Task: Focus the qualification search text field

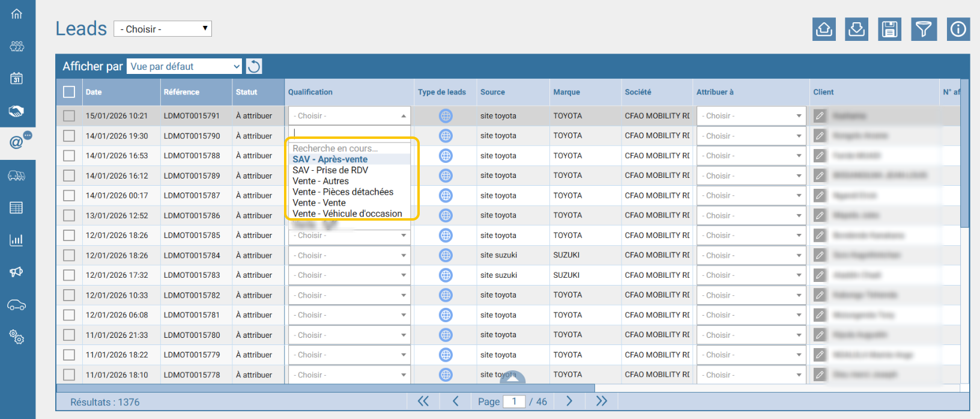Action: click(x=349, y=132)
